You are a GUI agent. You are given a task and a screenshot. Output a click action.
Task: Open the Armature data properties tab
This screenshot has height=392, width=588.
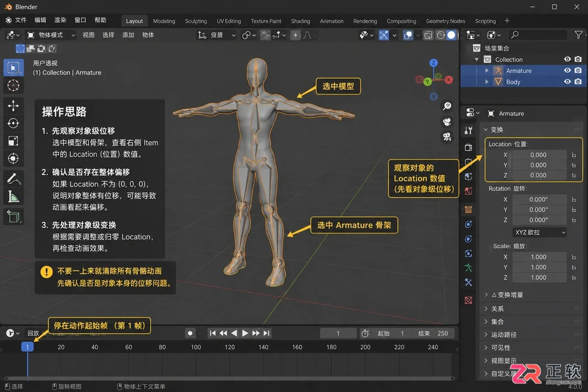click(468, 268)
